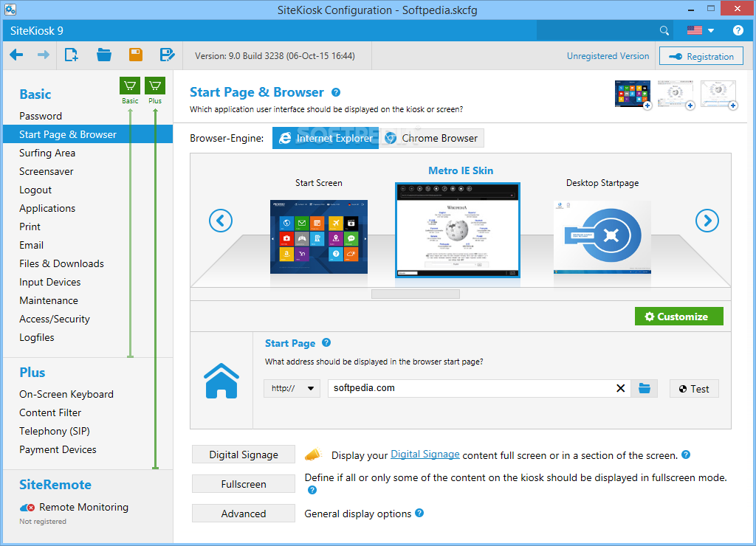Click the Advanced button

click(244, 514)
